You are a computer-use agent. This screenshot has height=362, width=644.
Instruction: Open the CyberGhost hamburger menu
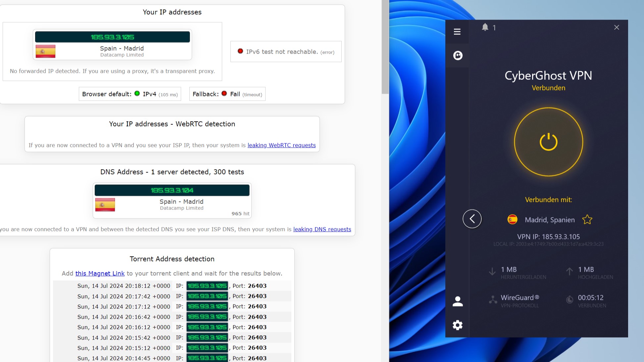tap(457, 32)
